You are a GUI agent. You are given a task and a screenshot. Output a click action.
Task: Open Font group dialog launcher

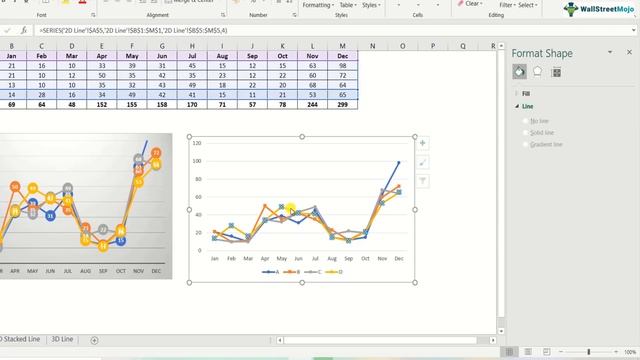pyautogui.click(x=93, y=15)
